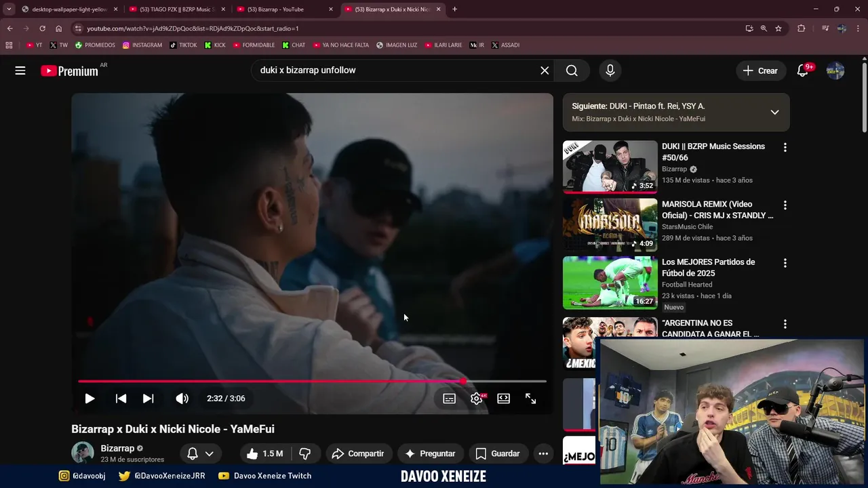Viewport: 868px width, 488px height.
Task: Click the search magnifier button
Action: click(572, 70)
